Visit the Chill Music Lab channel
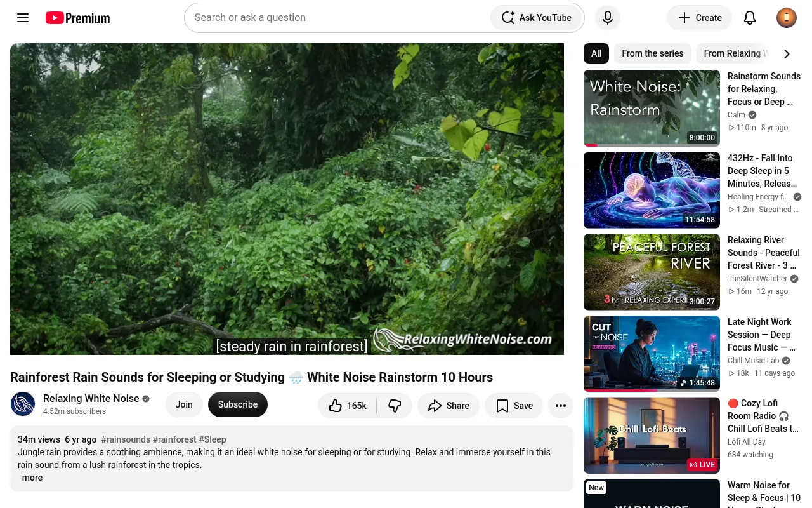 tap(754, 361)
